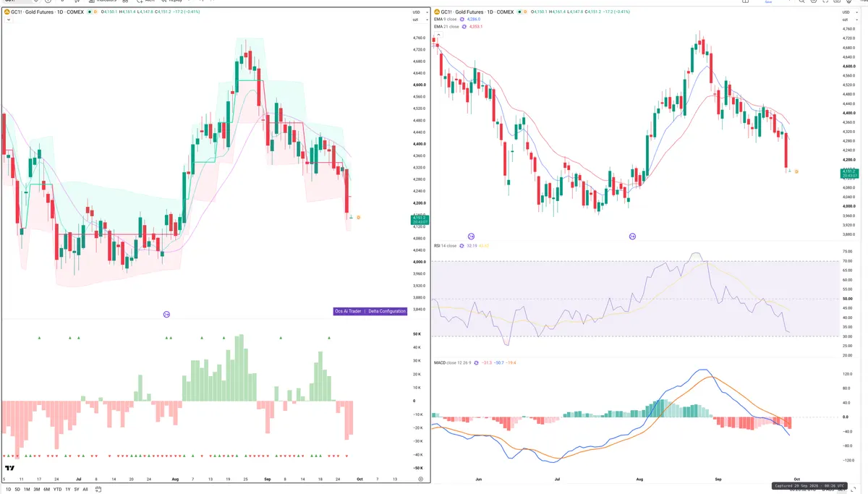Select the EMA 21 close legend

(x=447, y=27)
